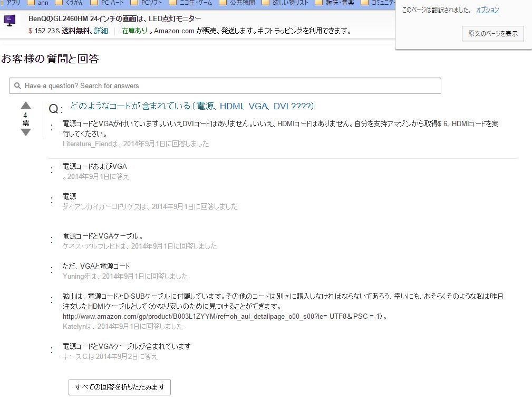The width and height of the screenshot is (532, 398).
Task: Click the question search input field
Action: click(225, 86)
